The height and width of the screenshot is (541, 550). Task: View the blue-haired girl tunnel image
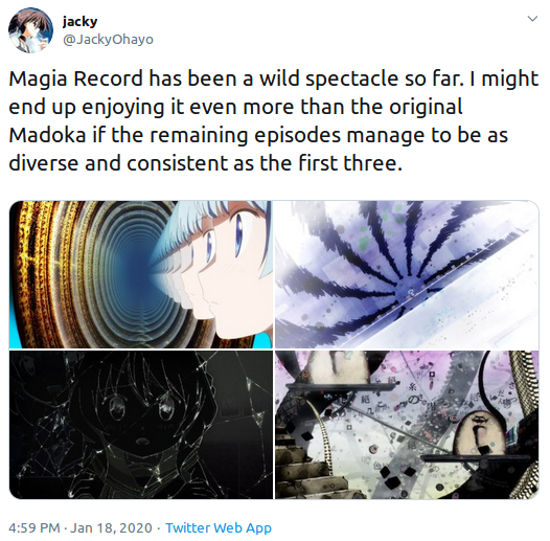click(x=141, y=274)
